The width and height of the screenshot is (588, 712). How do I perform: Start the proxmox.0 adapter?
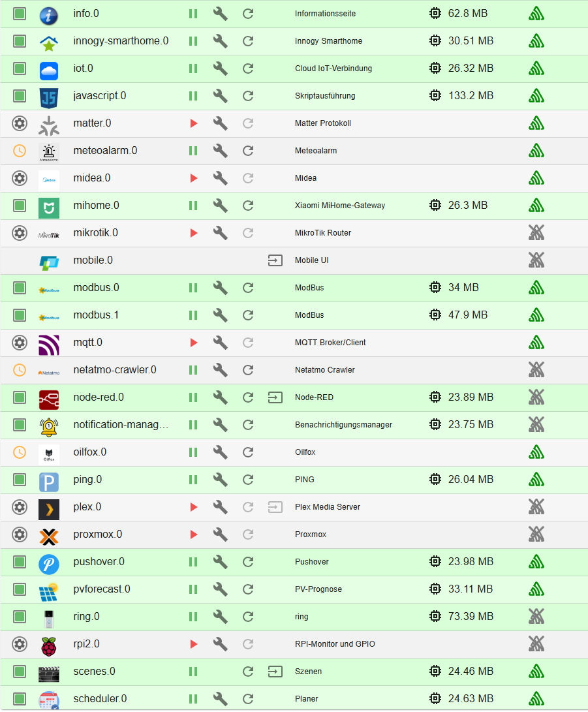[193, 534]
